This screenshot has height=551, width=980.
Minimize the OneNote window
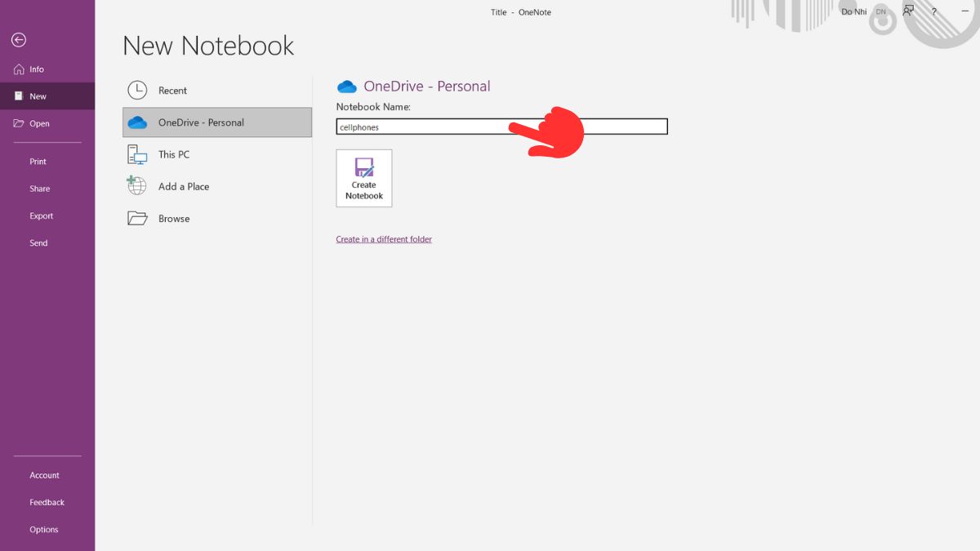point(965,12)
